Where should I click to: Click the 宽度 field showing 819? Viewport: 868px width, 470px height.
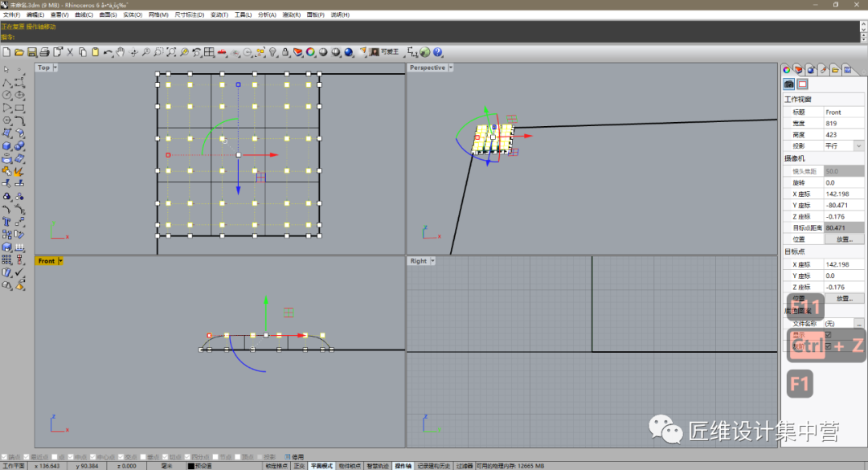pyautogui.click(x=844, y=124)
